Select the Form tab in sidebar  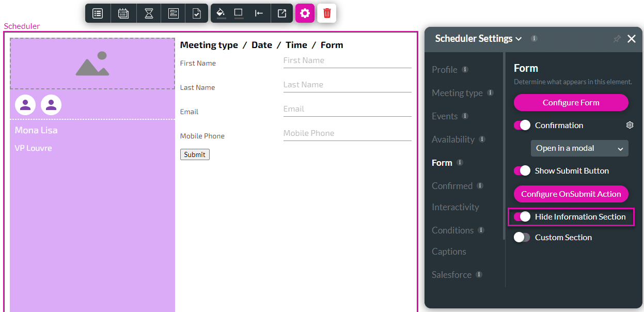click(x=442, y=163)
